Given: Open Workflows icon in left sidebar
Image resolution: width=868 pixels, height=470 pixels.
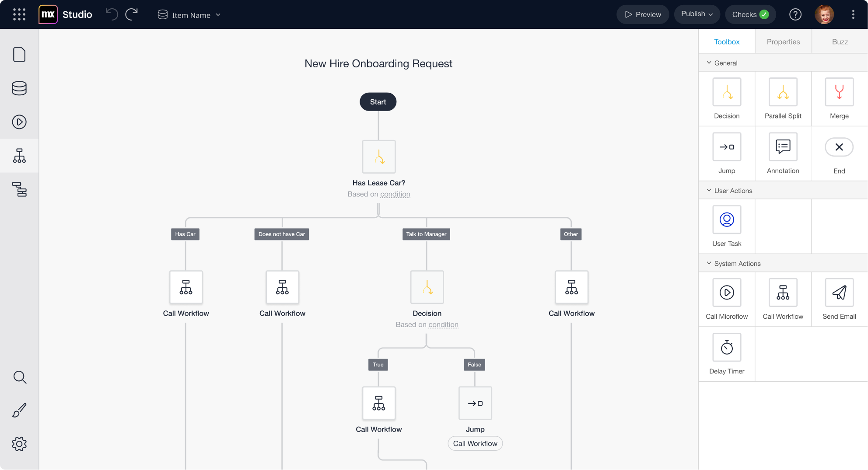Looking at the screenshot, I should tap(19, 156).
